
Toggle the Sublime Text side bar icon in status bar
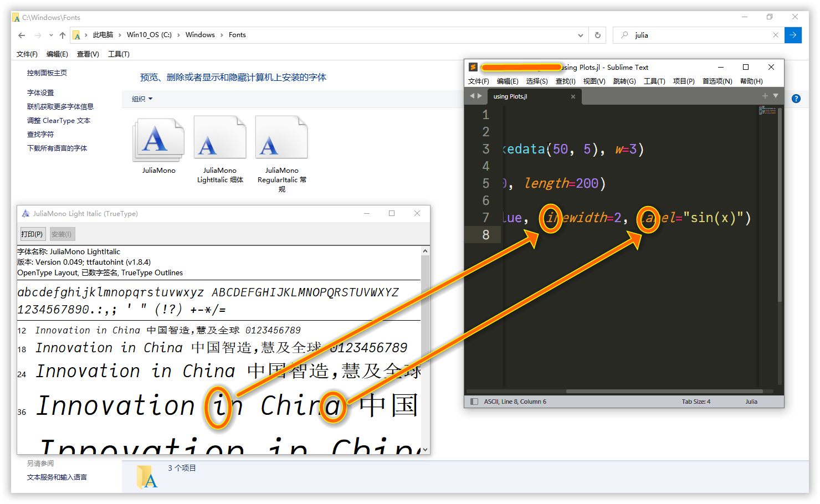pyautogui.click(x=474, y=402)
